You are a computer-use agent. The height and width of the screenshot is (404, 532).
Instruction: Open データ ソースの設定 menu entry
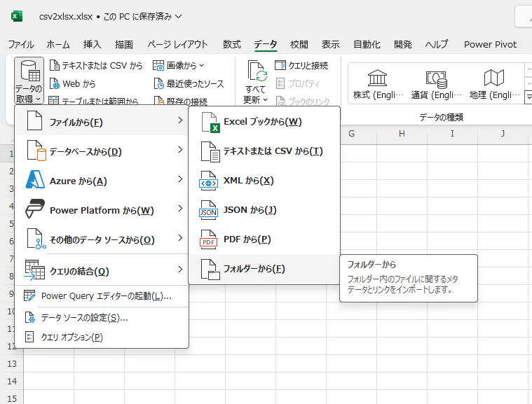[x=84, y=317]
